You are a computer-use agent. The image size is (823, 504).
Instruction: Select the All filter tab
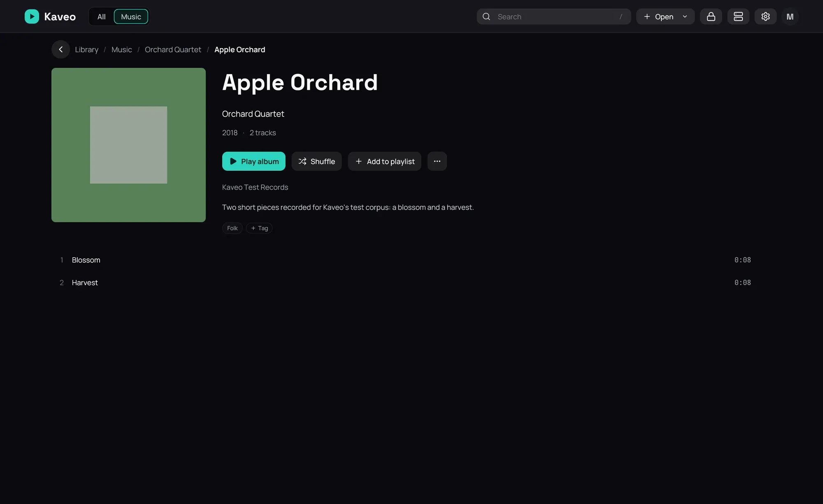pyautogui.click(x=101, y=16)
